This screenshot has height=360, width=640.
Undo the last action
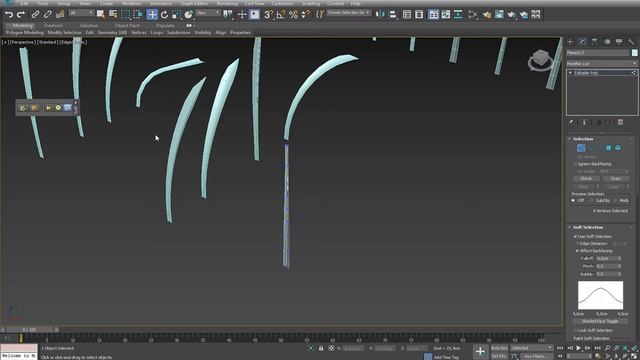point(9,15)
